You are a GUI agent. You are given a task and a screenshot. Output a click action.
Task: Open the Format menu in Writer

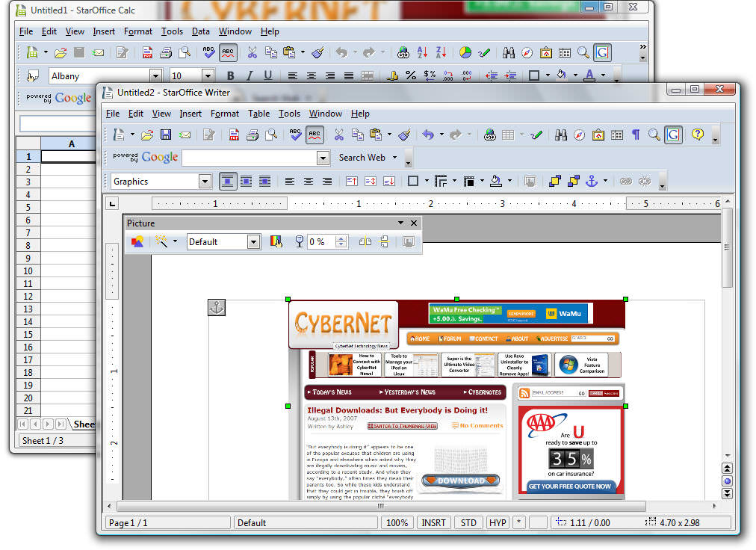click(x=225, y=114)
